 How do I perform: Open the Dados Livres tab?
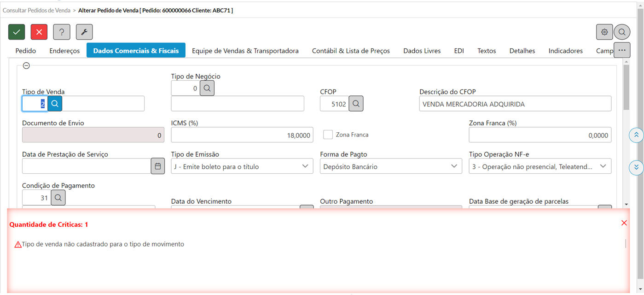(x=422, y=51)
